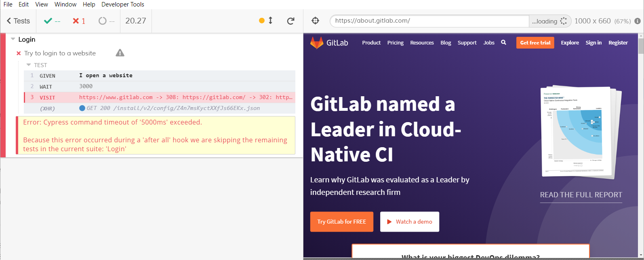
Task: Open the viewport info icon
Action: 638,21
